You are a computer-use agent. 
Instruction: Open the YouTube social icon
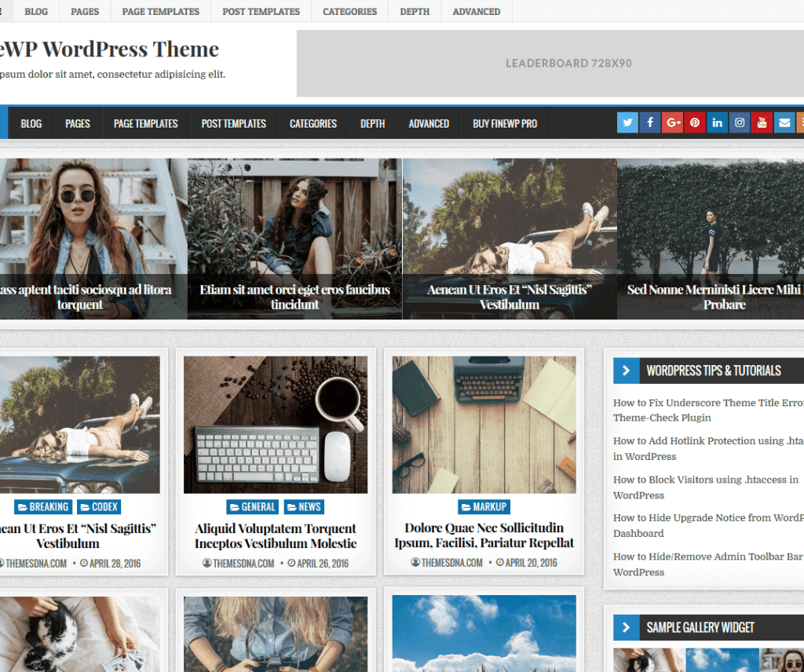[x=762, y=123]
